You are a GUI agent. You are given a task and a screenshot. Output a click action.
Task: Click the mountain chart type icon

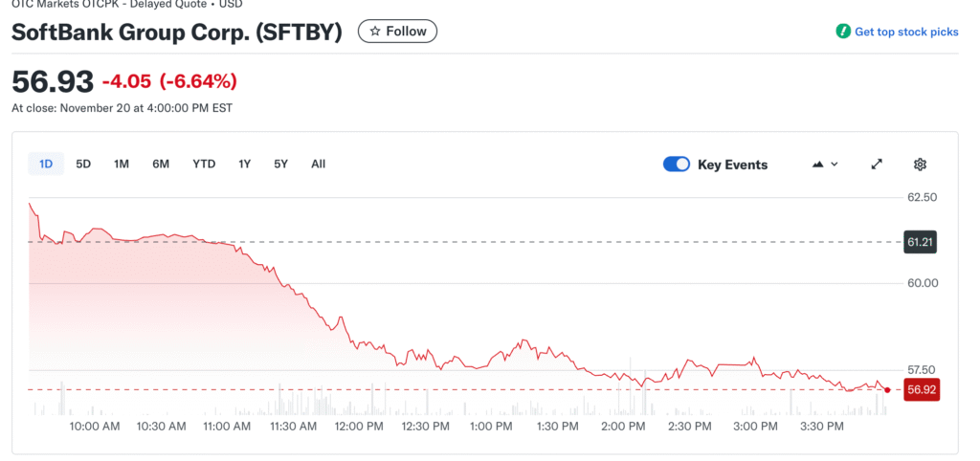click(817, 165)
